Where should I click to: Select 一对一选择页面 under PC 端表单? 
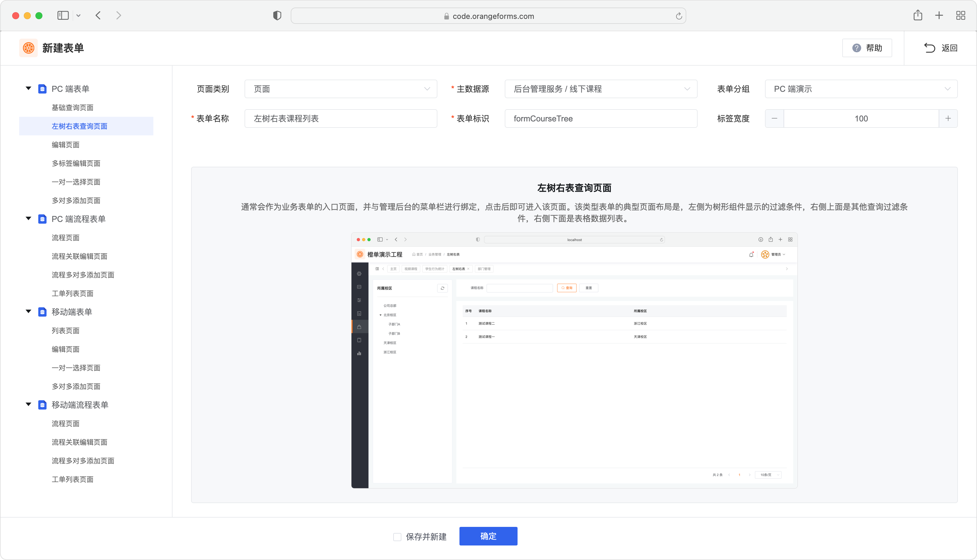pos(76,182)
